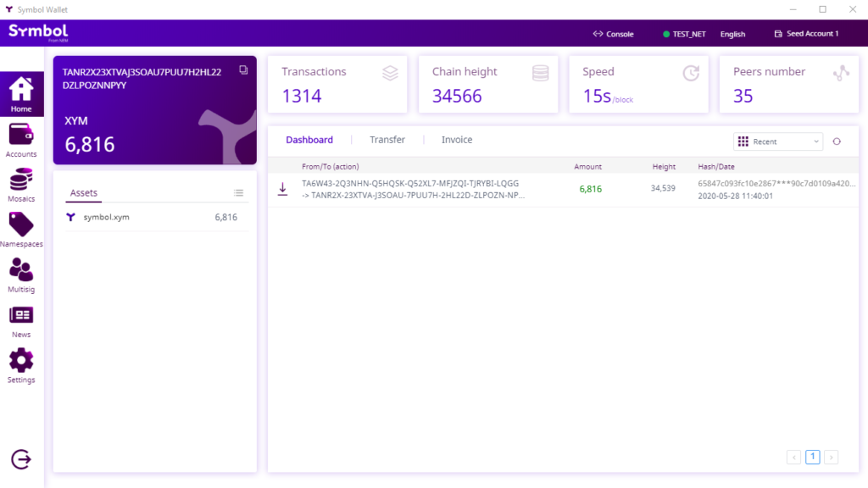
Task: Open Settings gear in sidebar
Action: [21, 361]
